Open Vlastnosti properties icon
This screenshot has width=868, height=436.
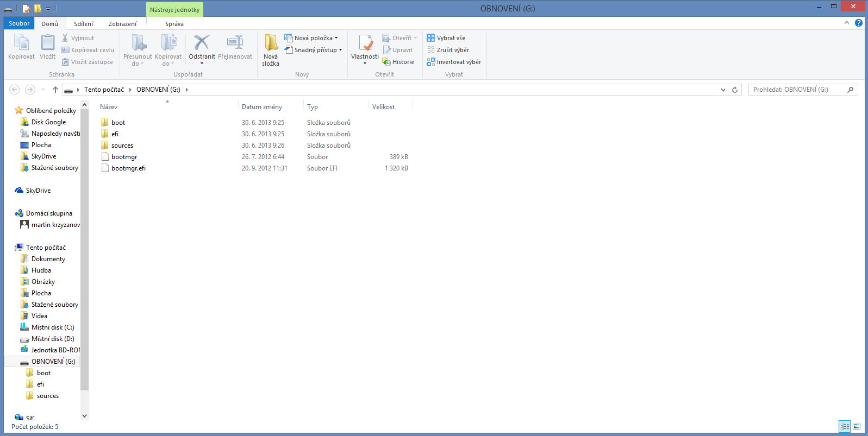click(365, 43)
